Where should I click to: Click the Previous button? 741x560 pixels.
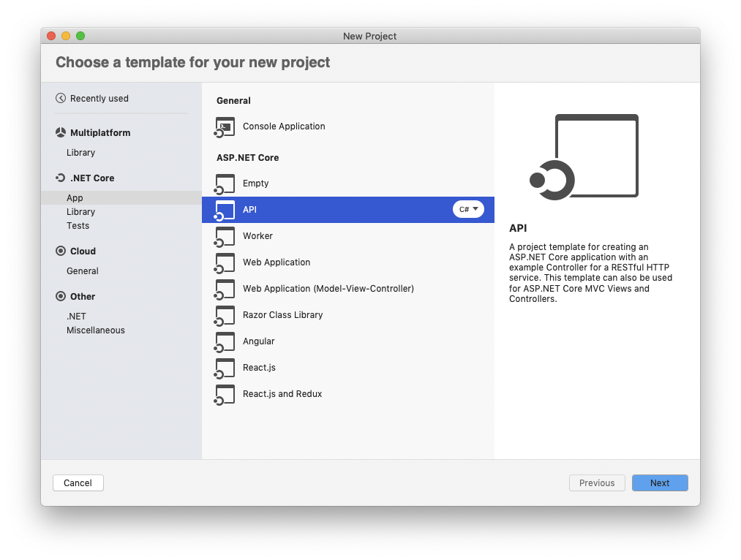(x=597, y=483)
